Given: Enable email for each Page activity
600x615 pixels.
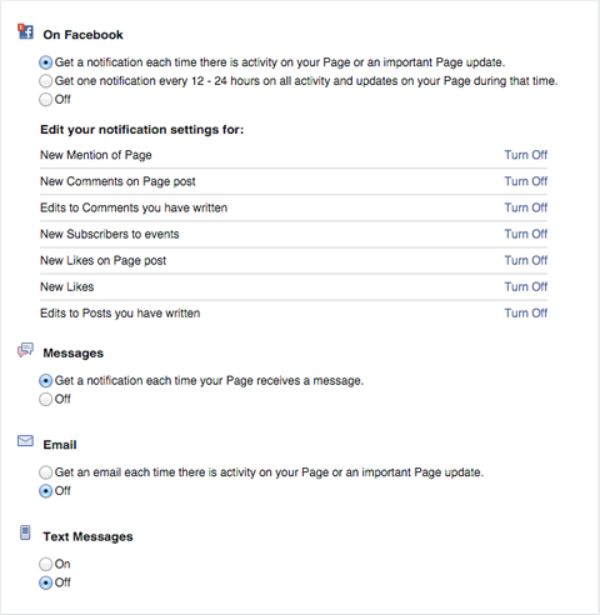Looking at the screenshot, I should tap(46, 472).
